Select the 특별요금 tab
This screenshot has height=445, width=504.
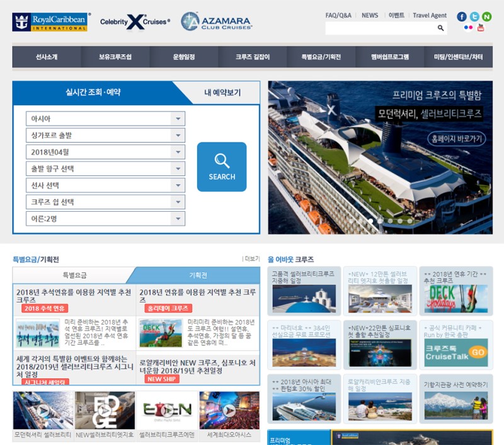[x=74, y=275]
